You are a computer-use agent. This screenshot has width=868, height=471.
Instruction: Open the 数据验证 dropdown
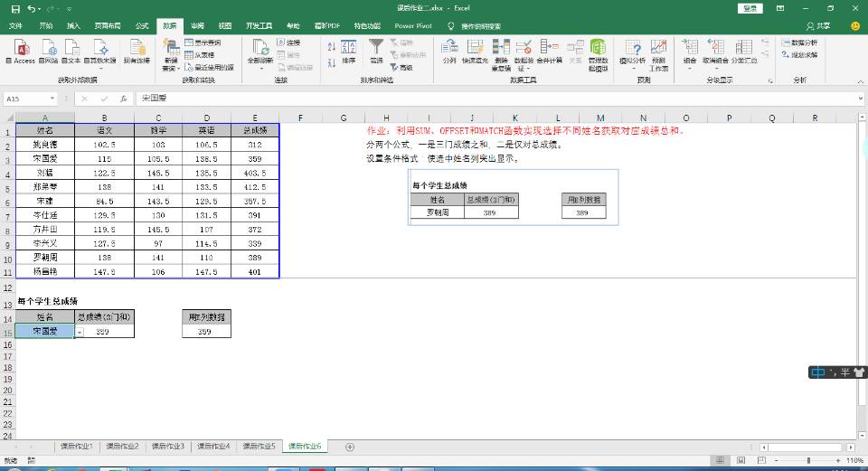click(524, 54)
